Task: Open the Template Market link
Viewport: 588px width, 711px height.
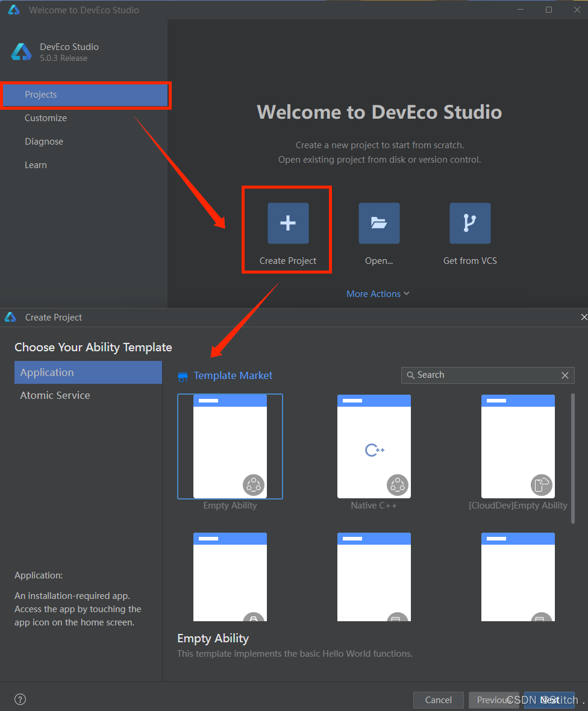Action: [x=233, y=375]
